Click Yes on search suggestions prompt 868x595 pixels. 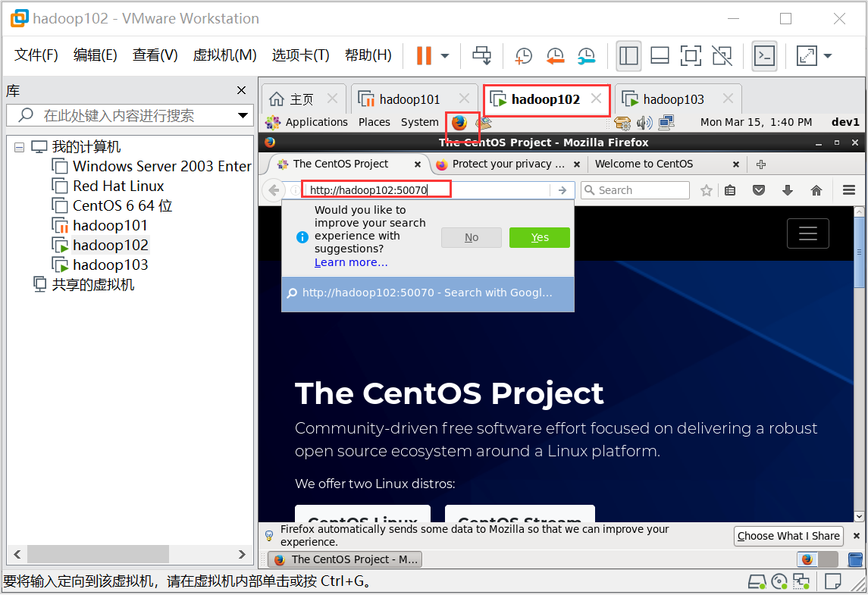coord(540,237)
